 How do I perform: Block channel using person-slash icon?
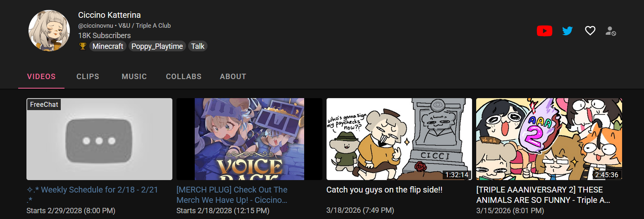tap(611, 31)
